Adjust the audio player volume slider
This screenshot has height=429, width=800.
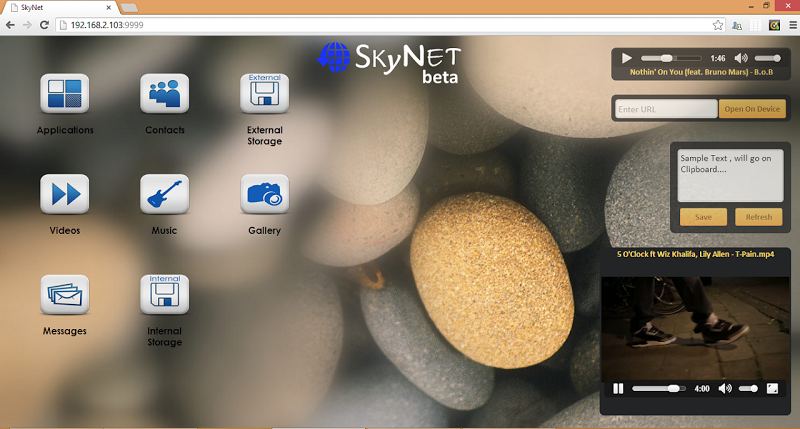(768, 58)
